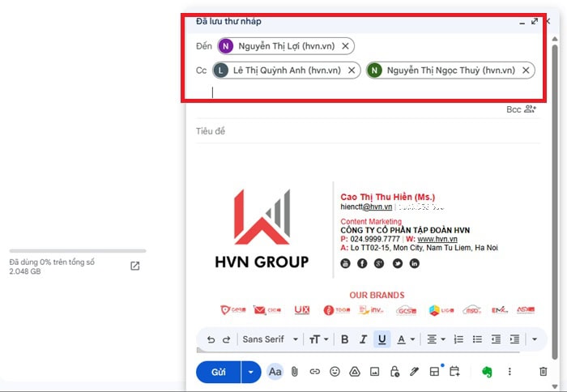This screenshot has width=567, height=392.
Task: Open the Sans Serif font dropdown
Action: click(x=270, y=339)
